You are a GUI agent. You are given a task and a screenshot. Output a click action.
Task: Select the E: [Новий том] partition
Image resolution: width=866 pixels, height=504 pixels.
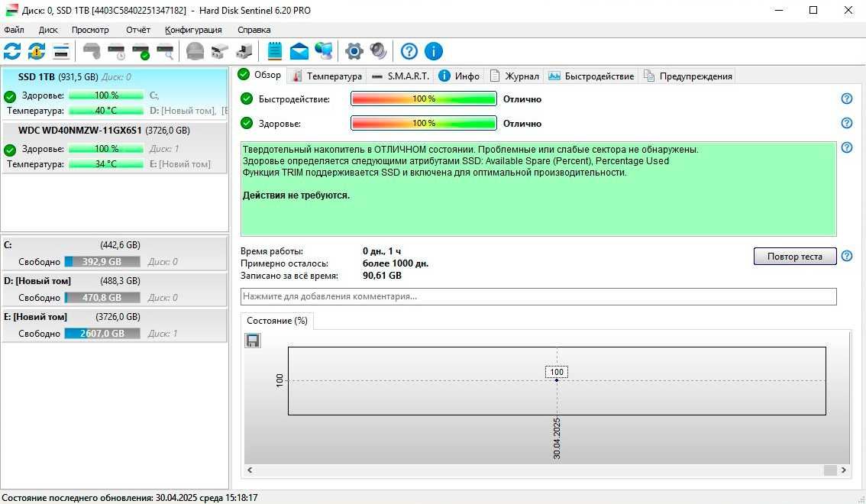click(115, 325)
